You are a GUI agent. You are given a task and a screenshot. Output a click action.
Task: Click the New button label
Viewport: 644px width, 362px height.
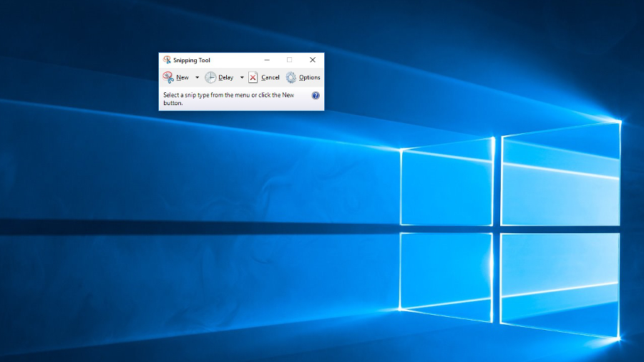[182, 77]
